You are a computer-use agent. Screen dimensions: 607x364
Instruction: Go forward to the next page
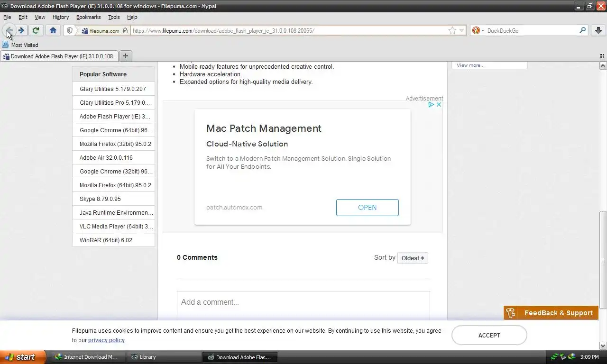(x=21, y=30)
